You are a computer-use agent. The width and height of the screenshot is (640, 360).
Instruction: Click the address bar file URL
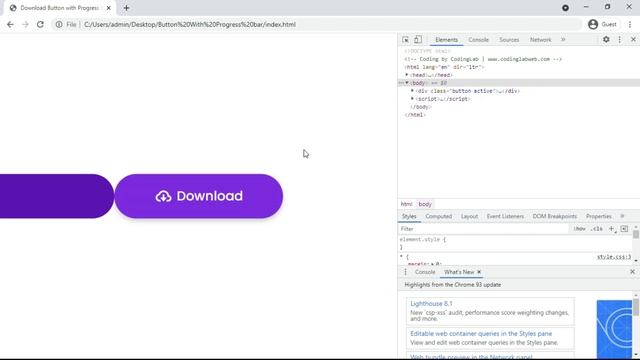(x=190, y=24)
